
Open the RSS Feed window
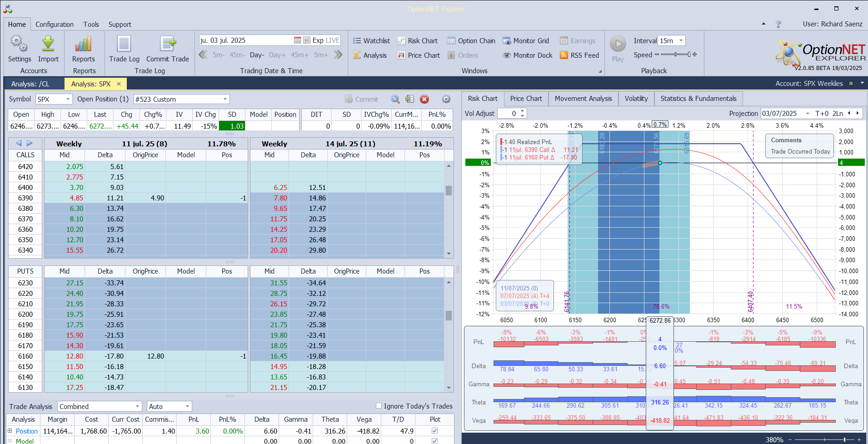point(579,55)
